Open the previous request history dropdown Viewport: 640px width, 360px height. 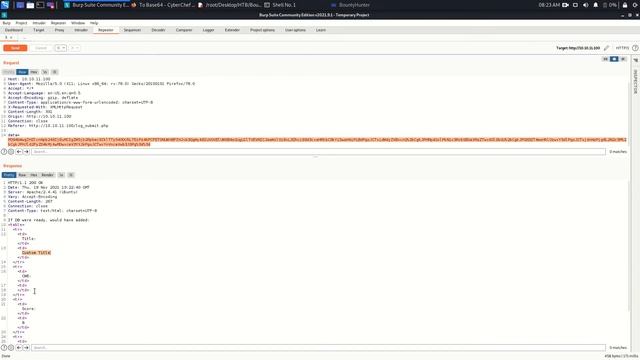(x=60, y=48)
